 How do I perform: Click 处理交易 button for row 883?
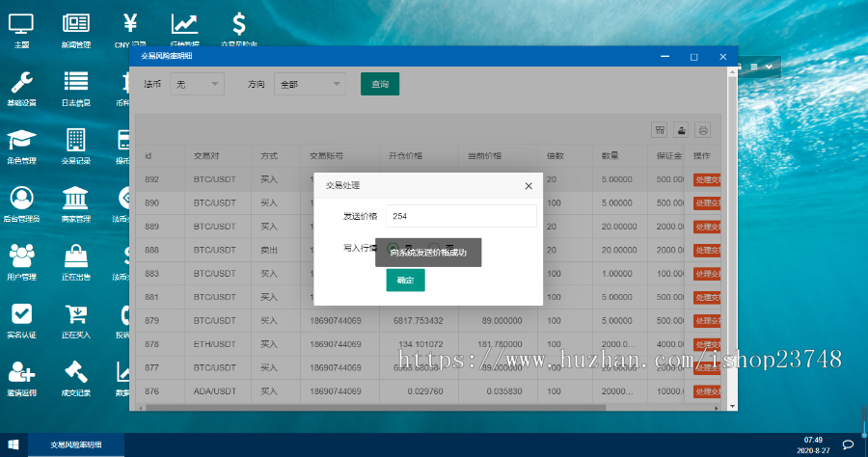(708, 274)
